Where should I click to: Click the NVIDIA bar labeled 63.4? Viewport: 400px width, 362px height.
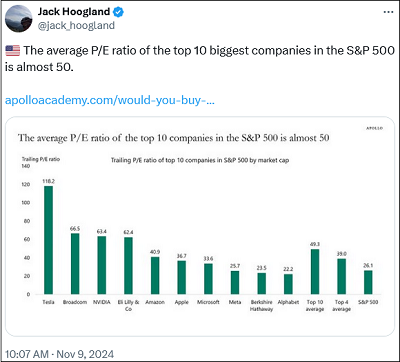tap(102, 265)
